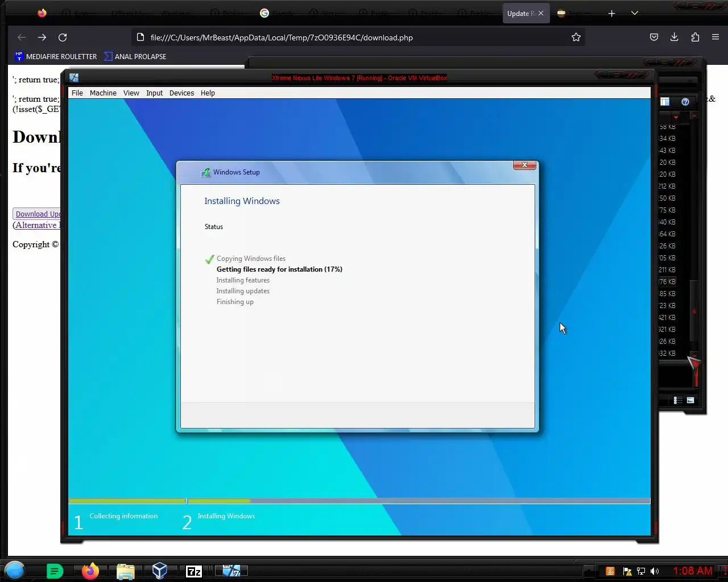
Task: Open the volume speaker icon in tray
Action: coord(655,571)
